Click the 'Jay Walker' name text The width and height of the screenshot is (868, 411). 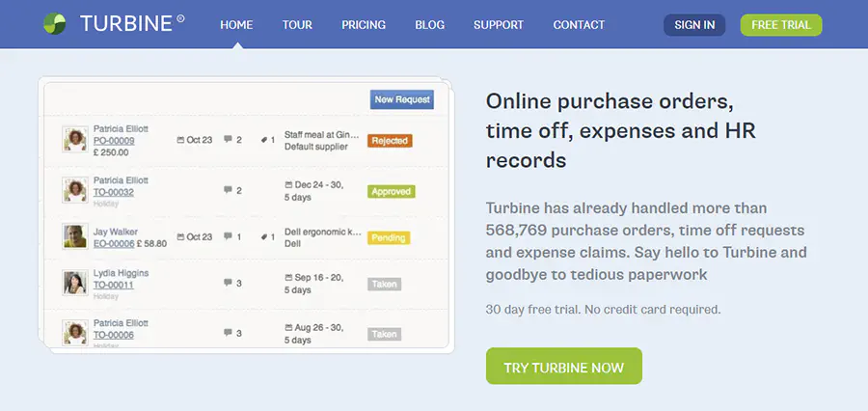point(115,232)
